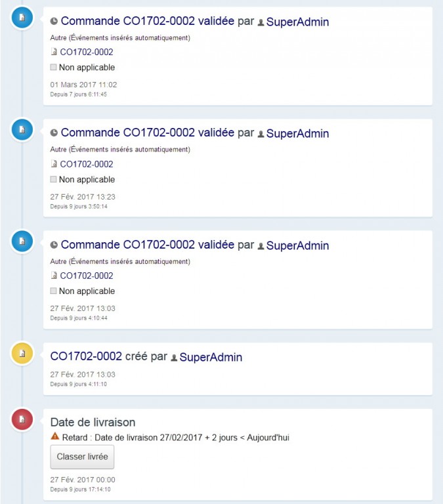Click the blue timeline marker for the 01 Mars event
Screen dimensions: 443x504
[x=22, y=18]
